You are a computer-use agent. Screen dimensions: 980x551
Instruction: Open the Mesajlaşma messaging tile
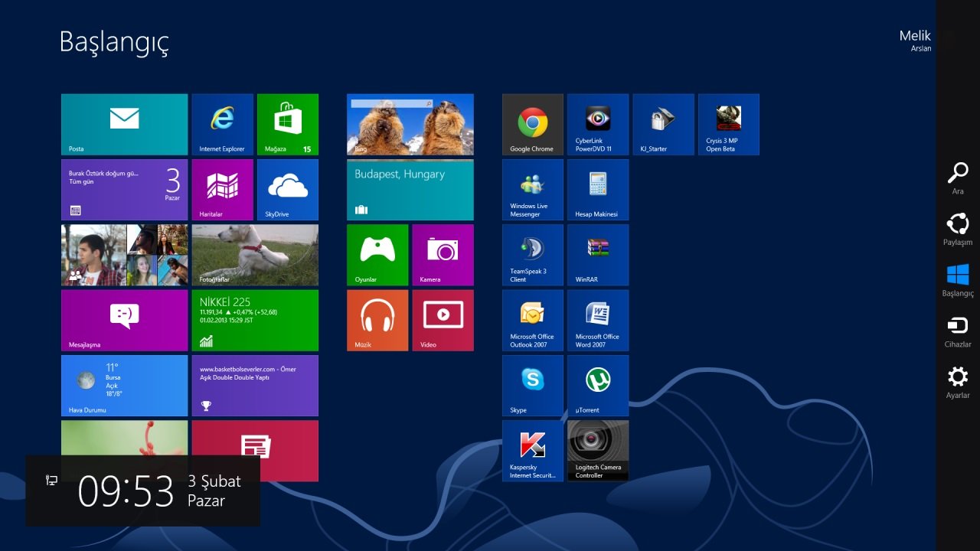[x=124, y=320]
